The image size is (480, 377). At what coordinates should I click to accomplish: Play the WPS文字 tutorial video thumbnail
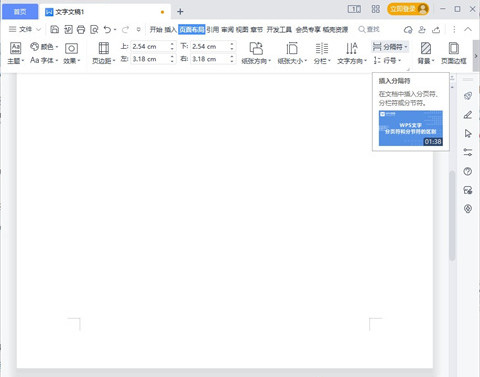(411, 128)
